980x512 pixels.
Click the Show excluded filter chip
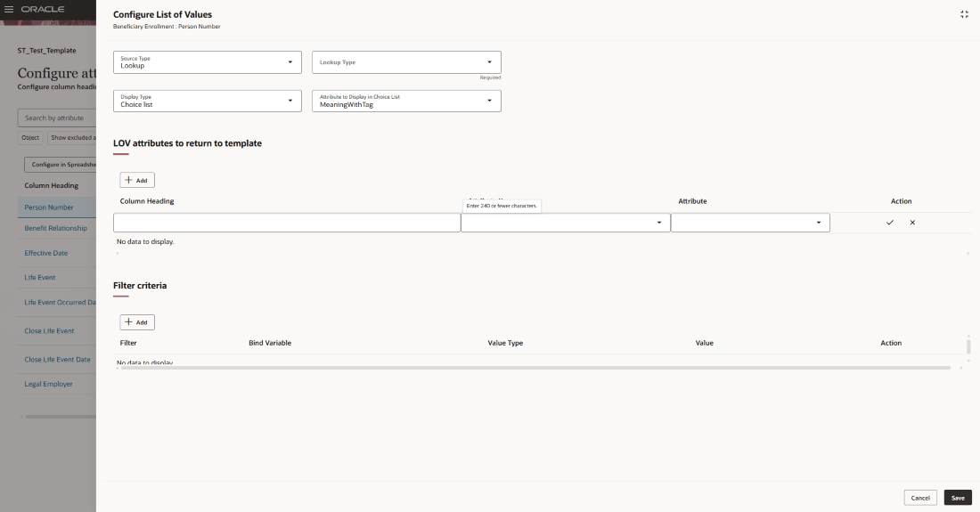pos(72,137)
